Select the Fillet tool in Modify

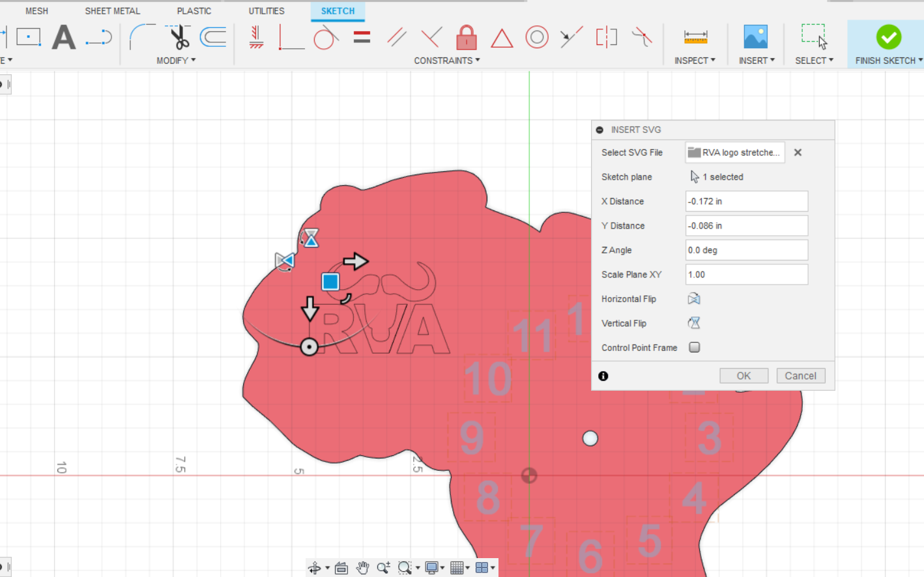[141, 37]
